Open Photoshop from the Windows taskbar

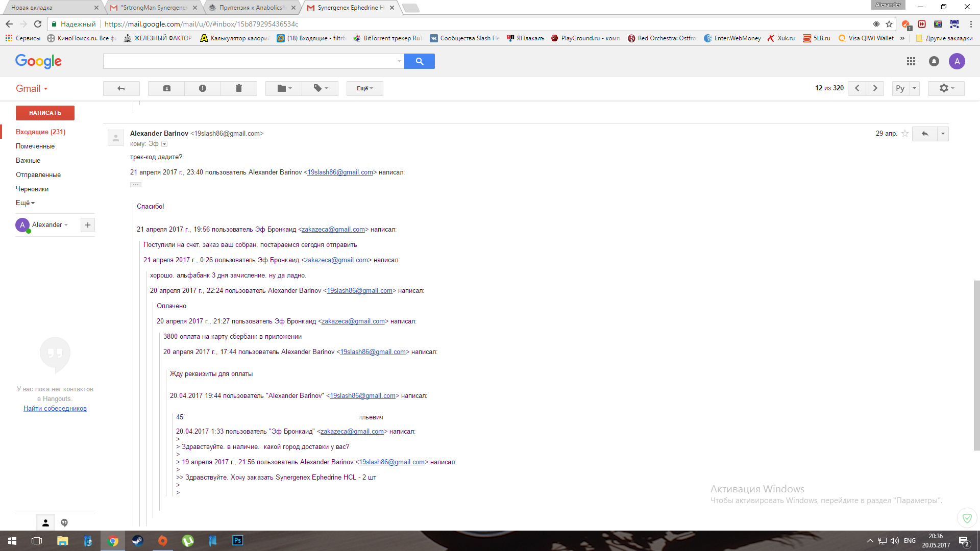pos(237,540)
